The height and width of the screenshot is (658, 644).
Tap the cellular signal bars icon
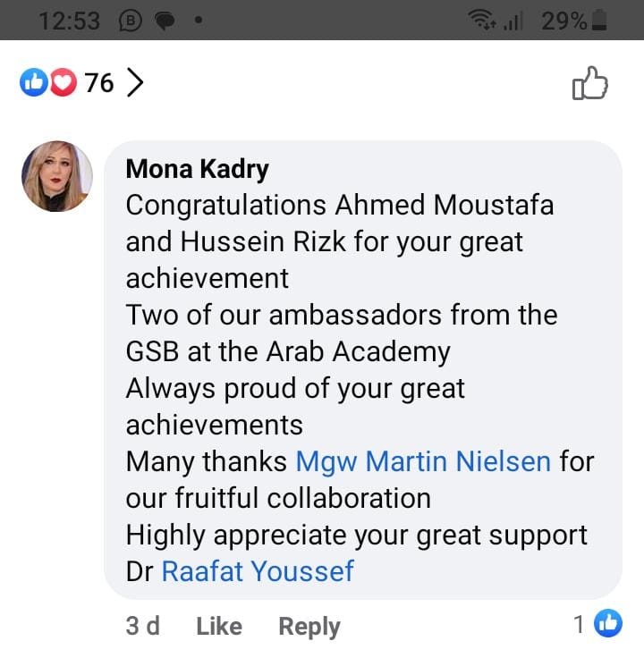pos(513,21)
